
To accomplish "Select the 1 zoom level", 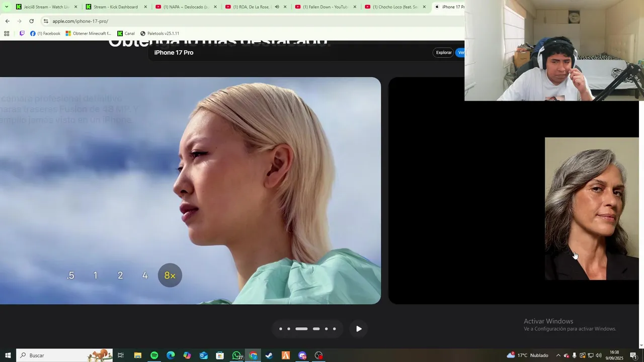I will click(x=95, y=276).
